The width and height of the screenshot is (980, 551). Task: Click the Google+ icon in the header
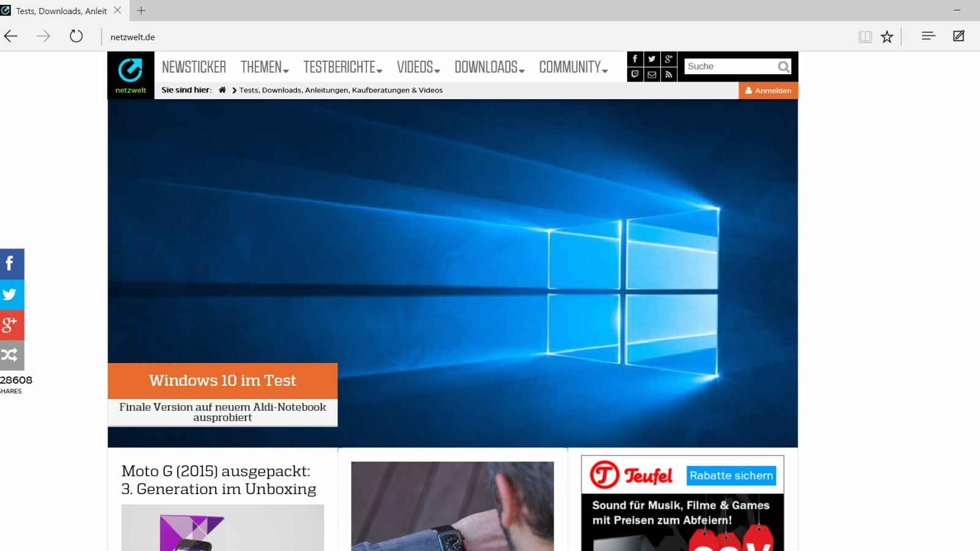[668, 59]
